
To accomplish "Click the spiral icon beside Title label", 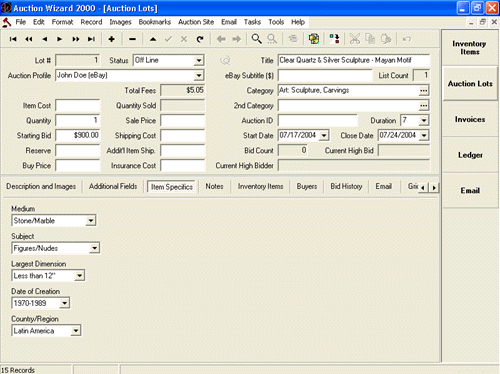I will coord(225,60).
